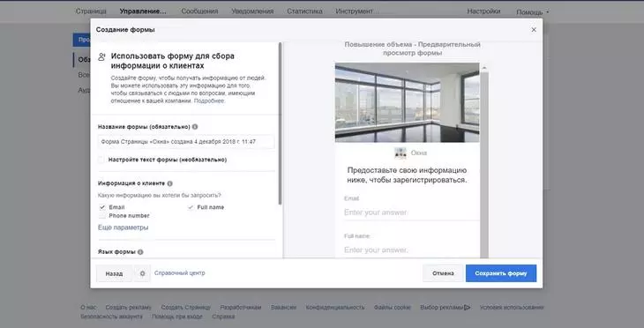Screen dimensions: 644x328
Task: Switch to Уведомления tab
Action: pyautogui.click(x=252, y=11)
